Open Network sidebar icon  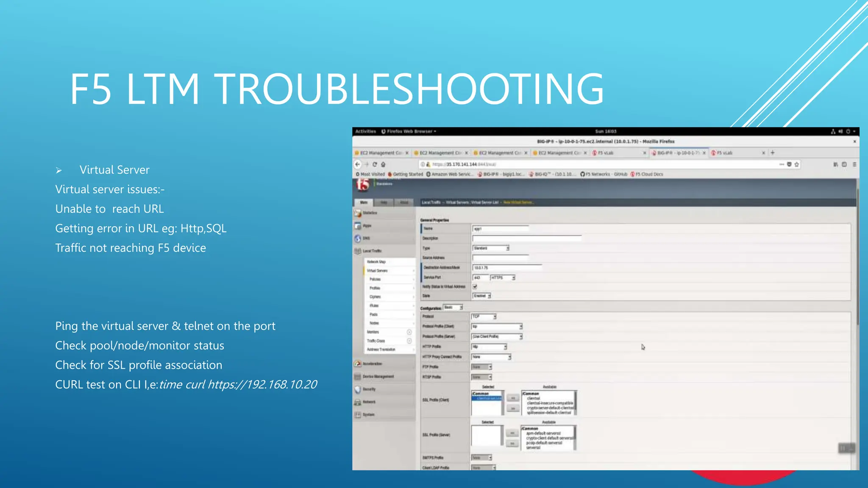[x=358, y=402]
